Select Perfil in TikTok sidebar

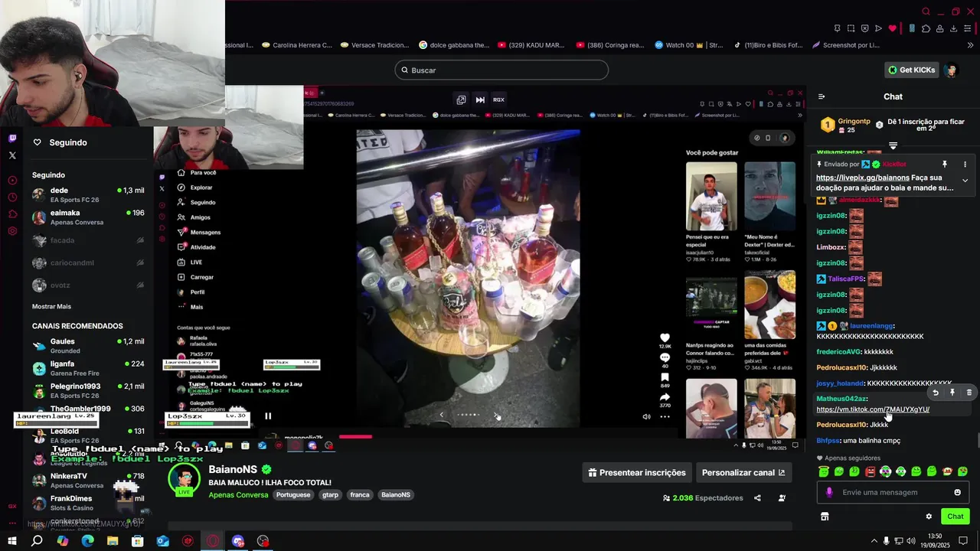click(191, 292)
